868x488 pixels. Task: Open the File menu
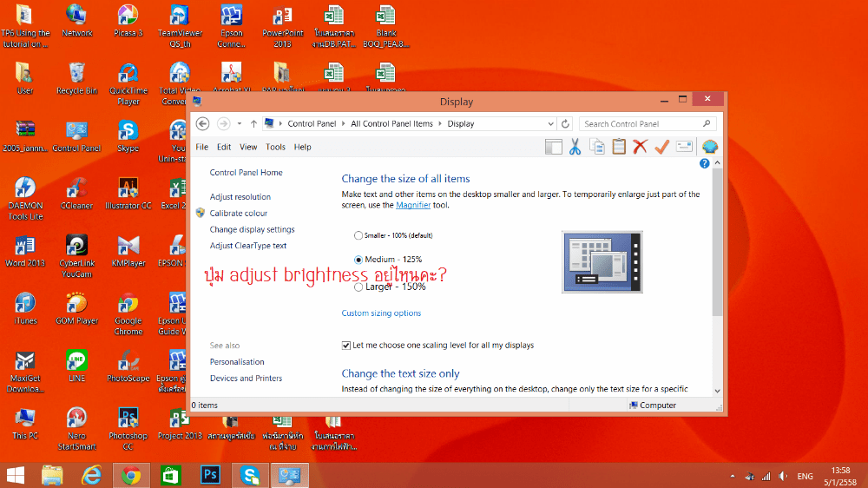point(201,147)
